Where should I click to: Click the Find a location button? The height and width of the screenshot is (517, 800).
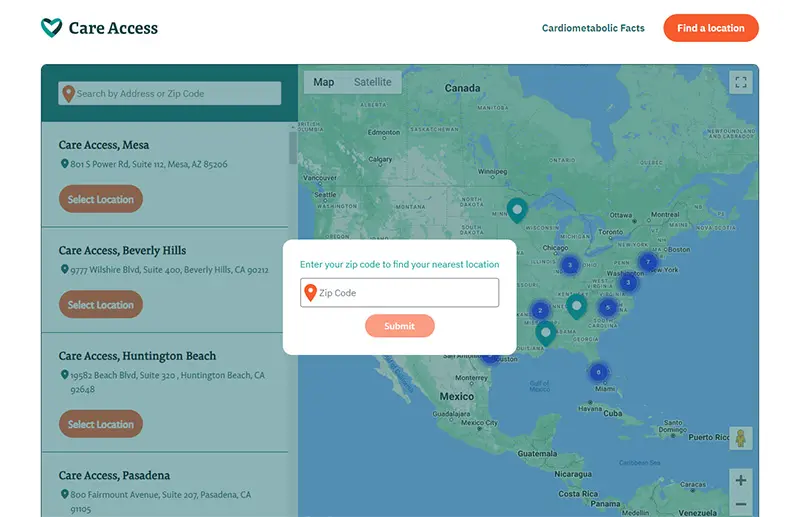[x=710, y=28]
